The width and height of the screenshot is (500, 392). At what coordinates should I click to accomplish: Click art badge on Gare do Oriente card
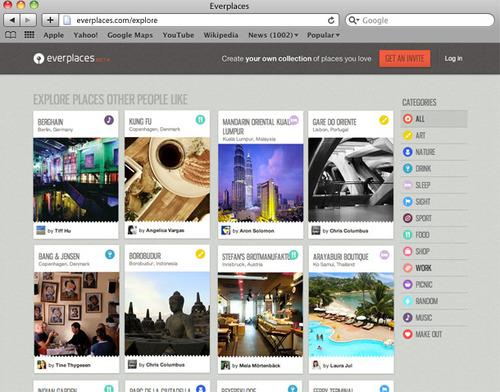(x=384, y=120)
